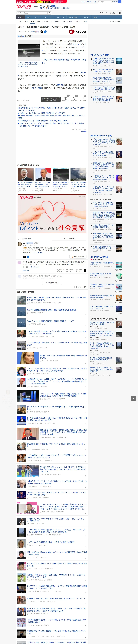Expand JSF comment with もっと見る
Screen dimensions: 138x644
coord(38,253)
